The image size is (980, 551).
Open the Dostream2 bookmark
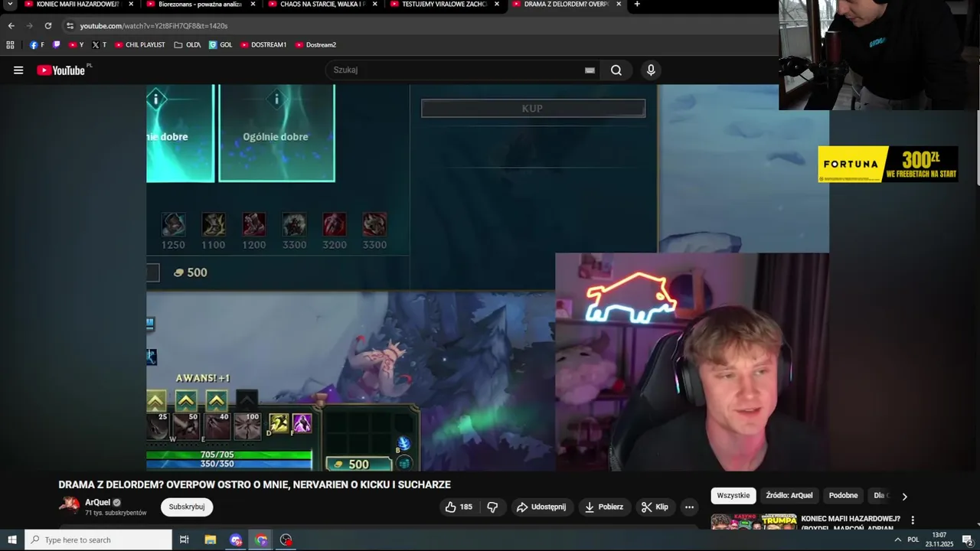pos(315,45)
